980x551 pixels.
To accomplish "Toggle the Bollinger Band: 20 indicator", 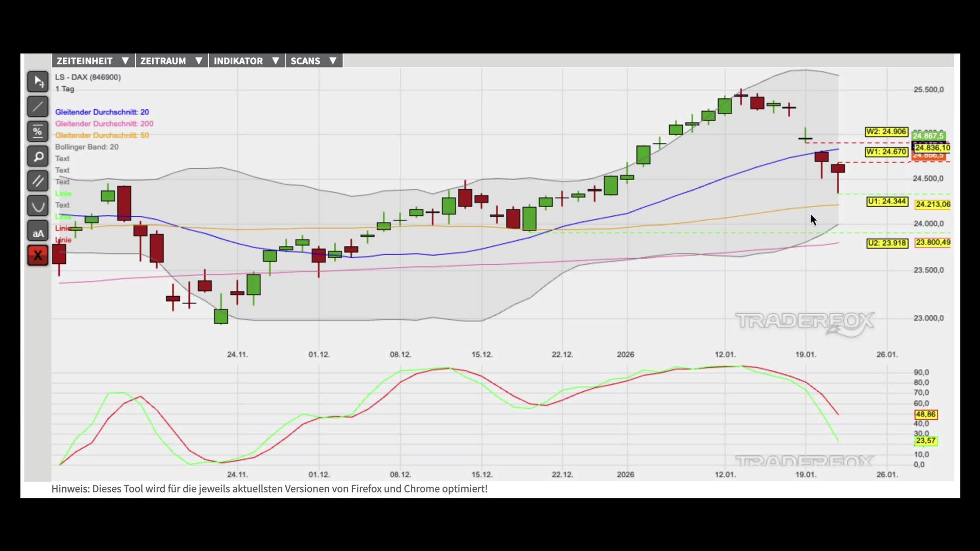I will pyautogui.click(x=87, y=147).
